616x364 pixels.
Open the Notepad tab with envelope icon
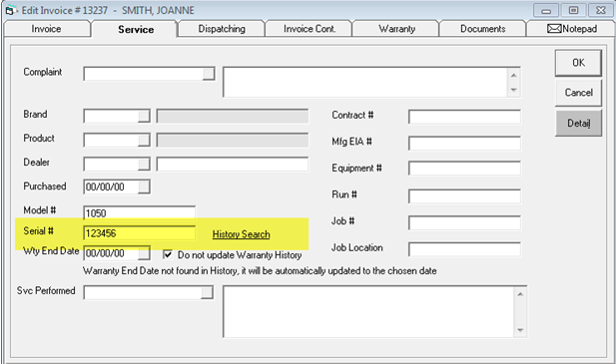pos(572,29)
